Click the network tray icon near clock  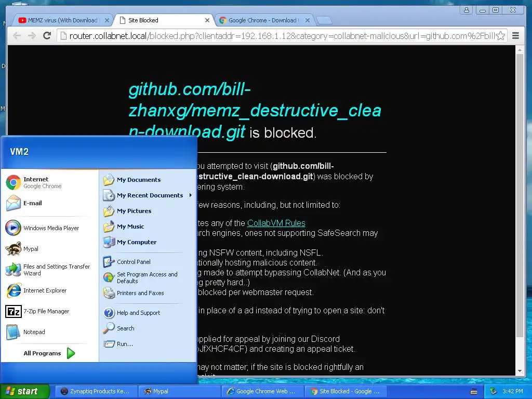pos(493,391)
